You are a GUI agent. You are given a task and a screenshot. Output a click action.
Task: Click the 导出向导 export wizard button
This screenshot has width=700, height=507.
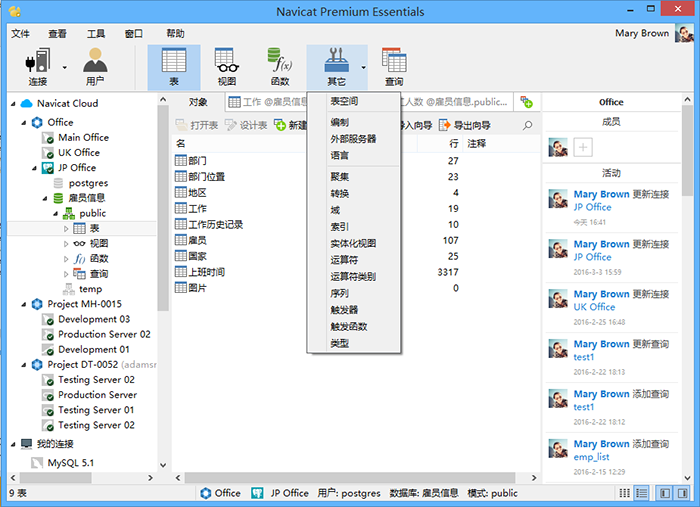pos(465,125)
